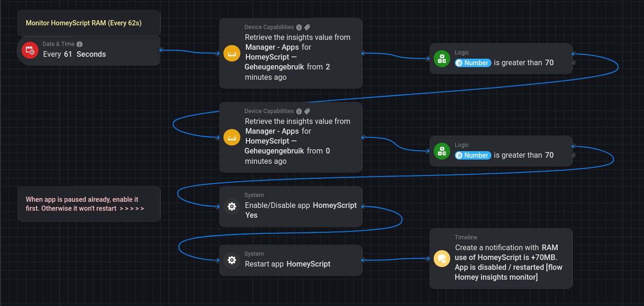Click the output connector of the Date & Time card
644x306 pixels.
[161, 50]
